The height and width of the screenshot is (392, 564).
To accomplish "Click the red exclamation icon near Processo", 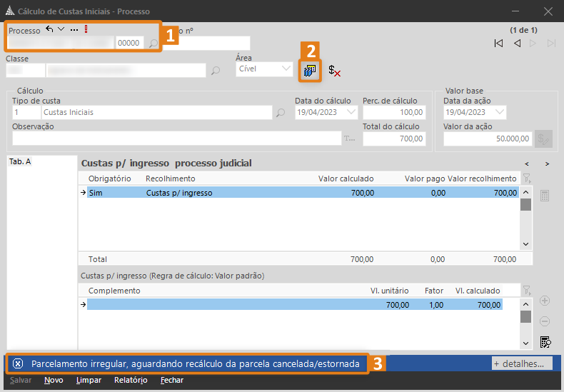I will tap(86, 29).
